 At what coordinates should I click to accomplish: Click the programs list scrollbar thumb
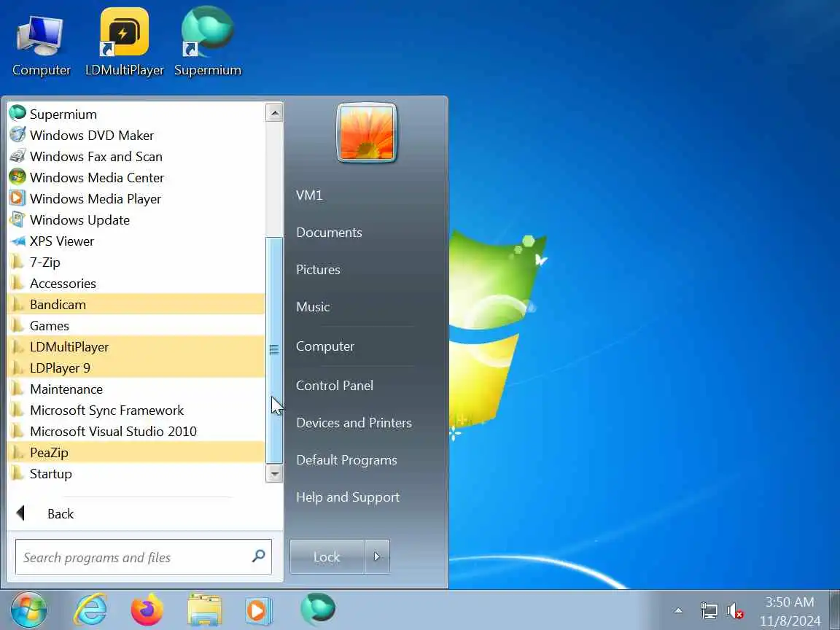pyautogui.click(x=274, y=350)
